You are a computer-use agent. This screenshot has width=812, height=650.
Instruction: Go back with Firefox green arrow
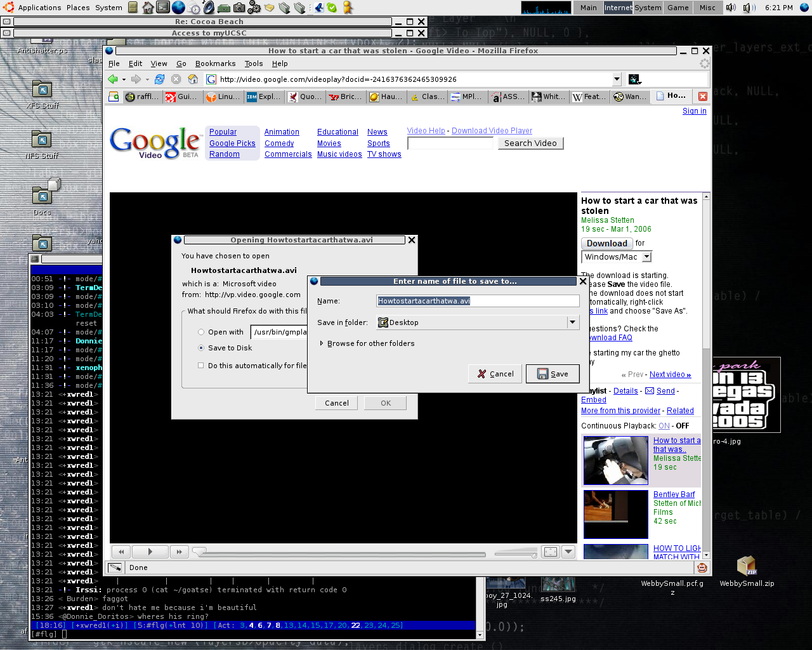113,79
